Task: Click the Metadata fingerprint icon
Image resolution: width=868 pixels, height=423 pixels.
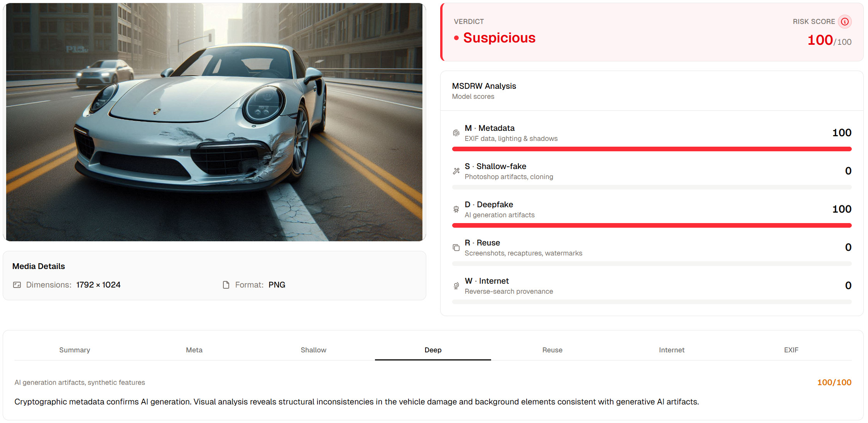Action: click(x=456, y=133)
